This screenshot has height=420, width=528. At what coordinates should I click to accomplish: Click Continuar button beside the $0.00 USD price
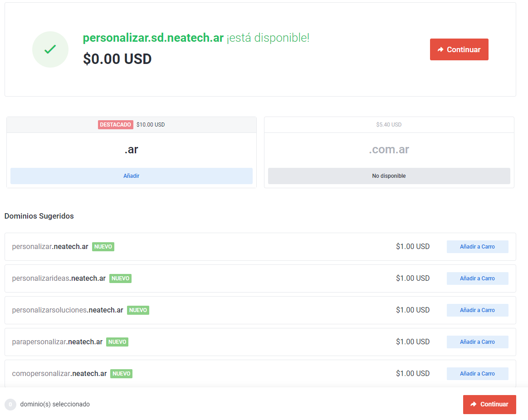click(459, 49)
